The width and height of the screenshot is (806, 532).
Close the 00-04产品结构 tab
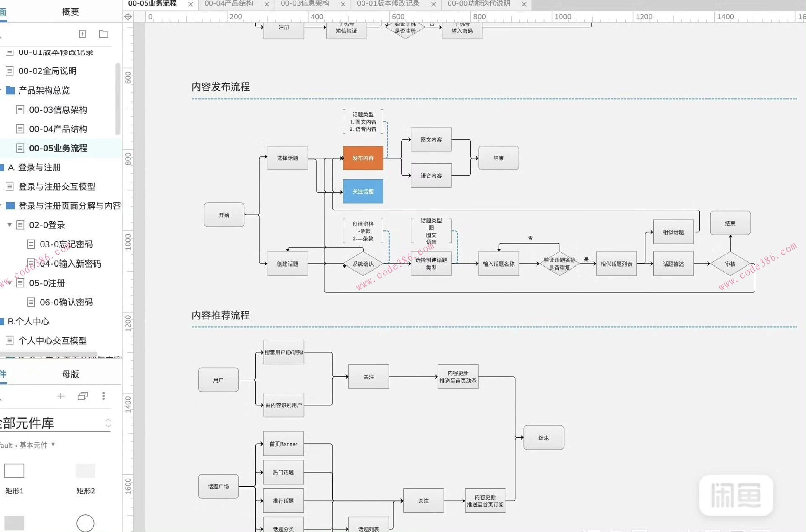click(267, 4)
